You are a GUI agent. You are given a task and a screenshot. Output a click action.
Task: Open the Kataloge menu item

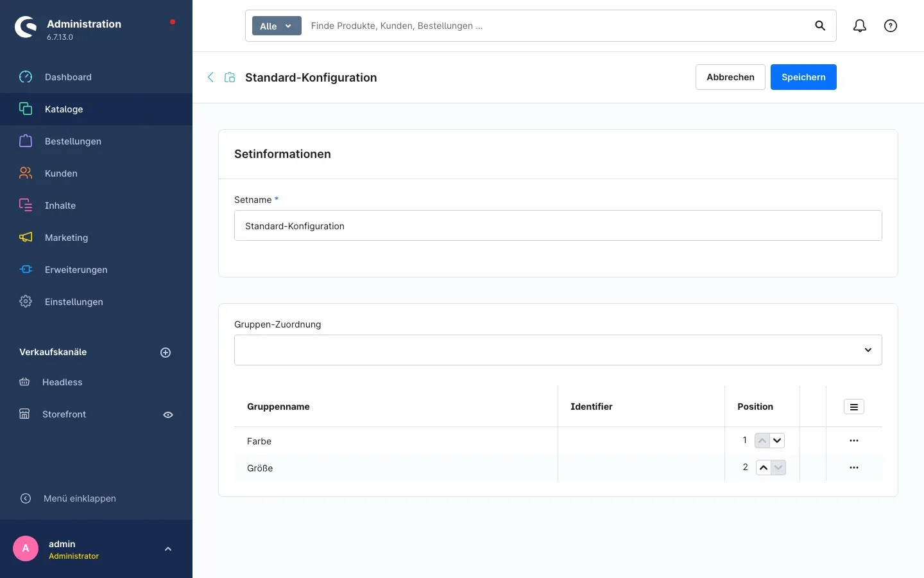(x=96, y=109)
